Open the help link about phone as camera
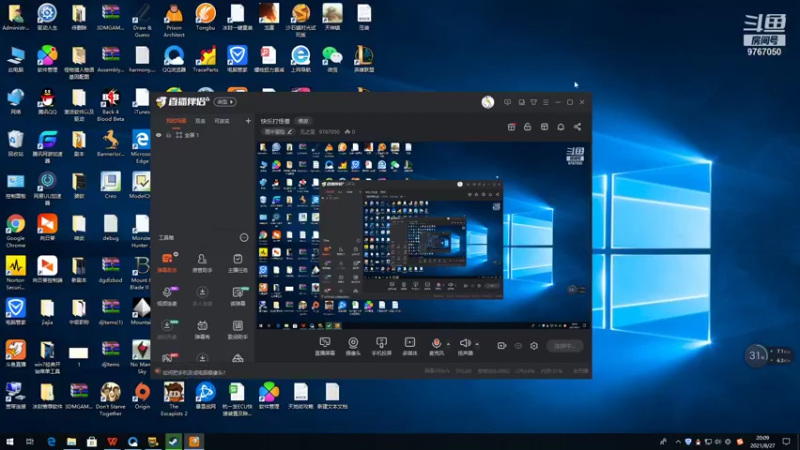800x450 pixels. click(194, 372)
